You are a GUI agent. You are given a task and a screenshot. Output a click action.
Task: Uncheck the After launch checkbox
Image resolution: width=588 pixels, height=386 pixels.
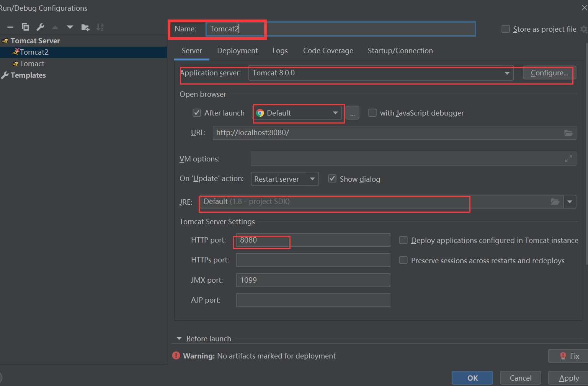click(x=197, y=113)
